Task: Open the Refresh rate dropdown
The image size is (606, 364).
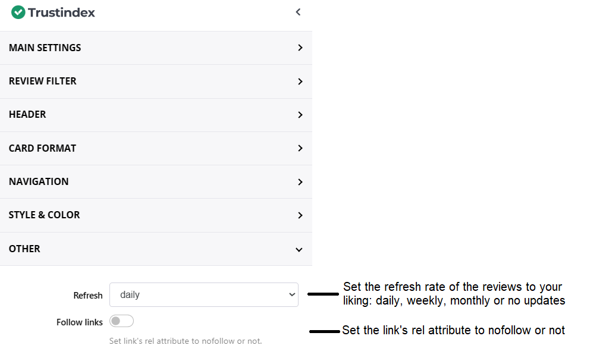Action: pyautogui.click(x=203, y=294)
